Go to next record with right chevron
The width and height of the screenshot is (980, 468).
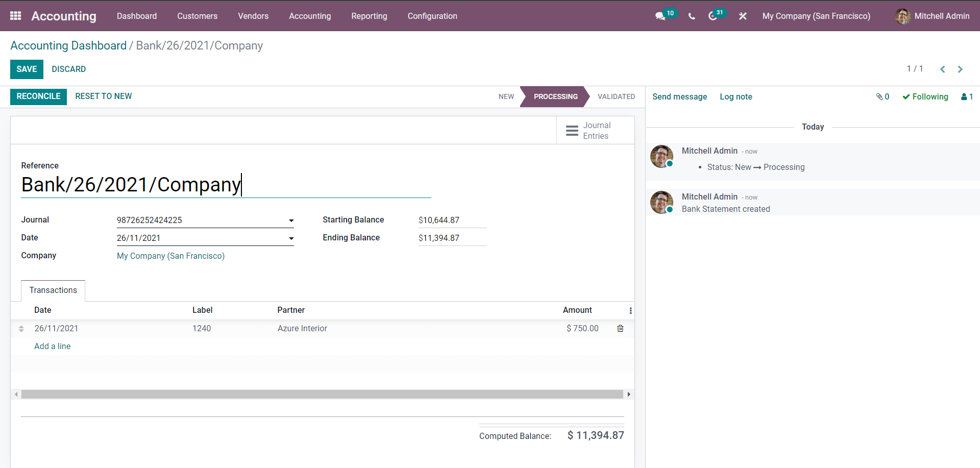pyautogui.click(x=960, y=69)
